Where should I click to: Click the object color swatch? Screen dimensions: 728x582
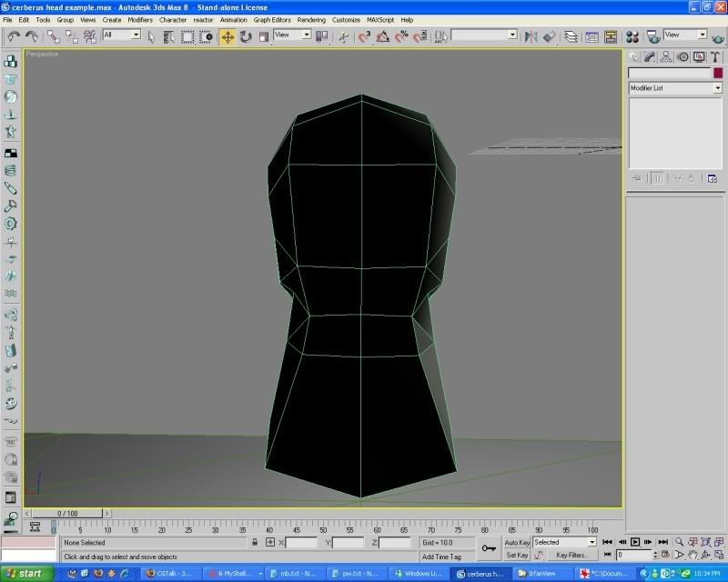717,73
